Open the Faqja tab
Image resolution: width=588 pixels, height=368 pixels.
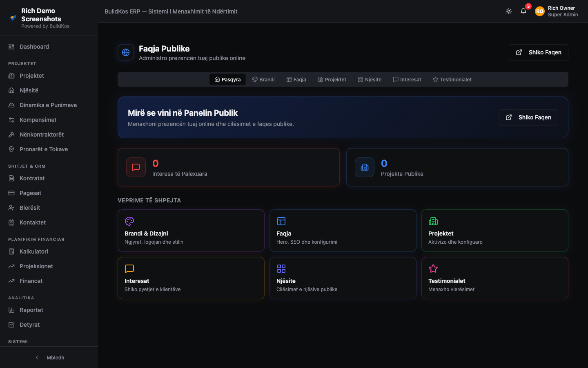pos(296,79)
